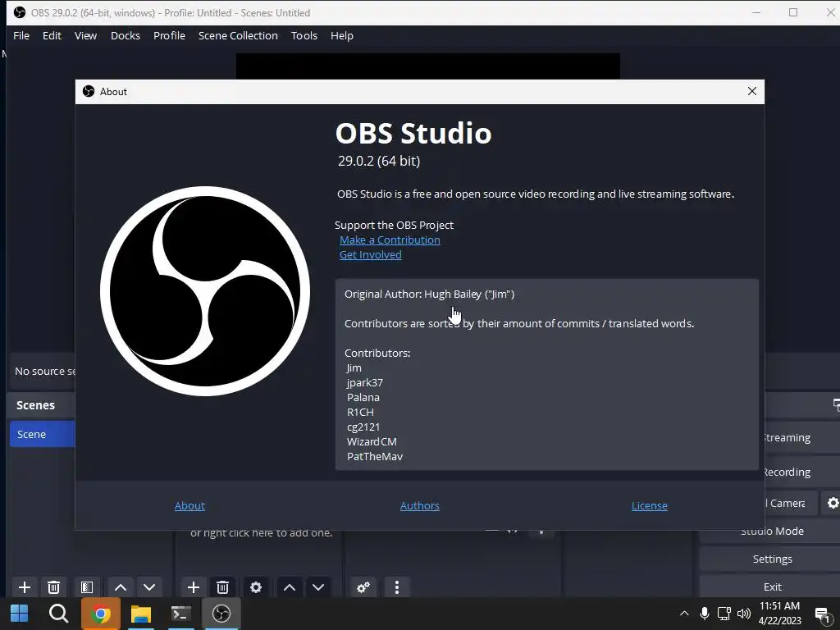Image resolution: width=840 pixels, height=630 pixels.
Task: Open the Docks menu
Action: click(126, 35)
